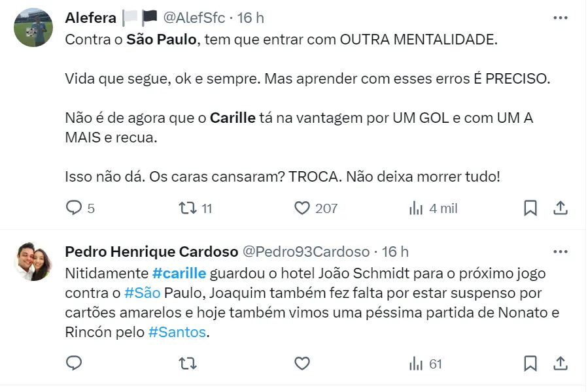
Task: Repost Pedro Henrique Cardoso's tweet
Action: (x=188, y=363)
